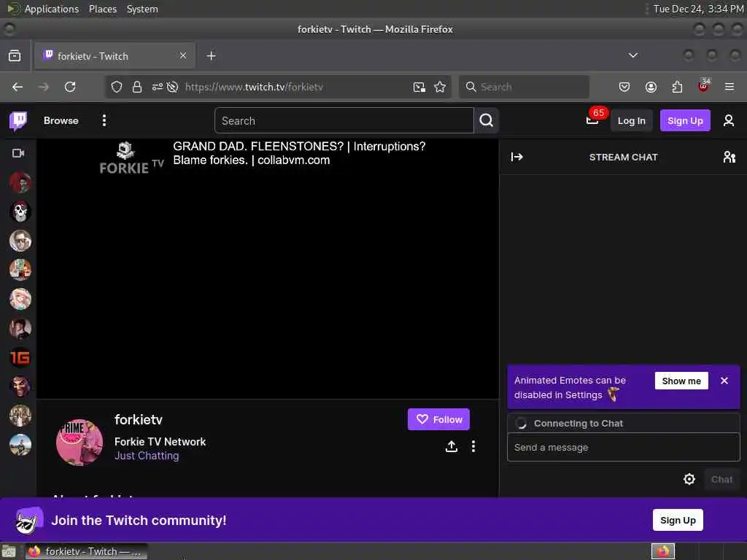Open the Firefox account icon
747x560 pixels.
[x=651, y=87]
